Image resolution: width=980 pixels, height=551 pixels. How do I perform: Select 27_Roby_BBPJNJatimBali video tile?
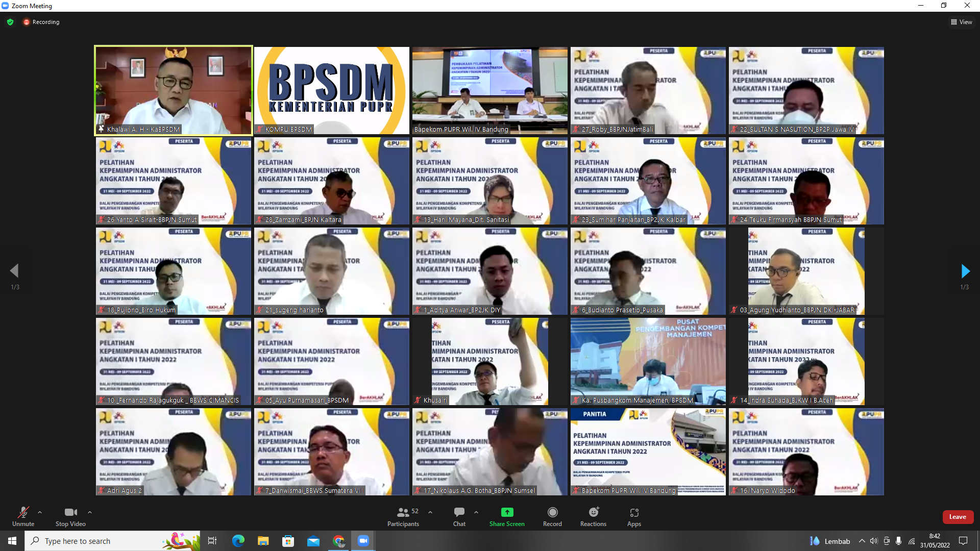[x=648, y=90]
